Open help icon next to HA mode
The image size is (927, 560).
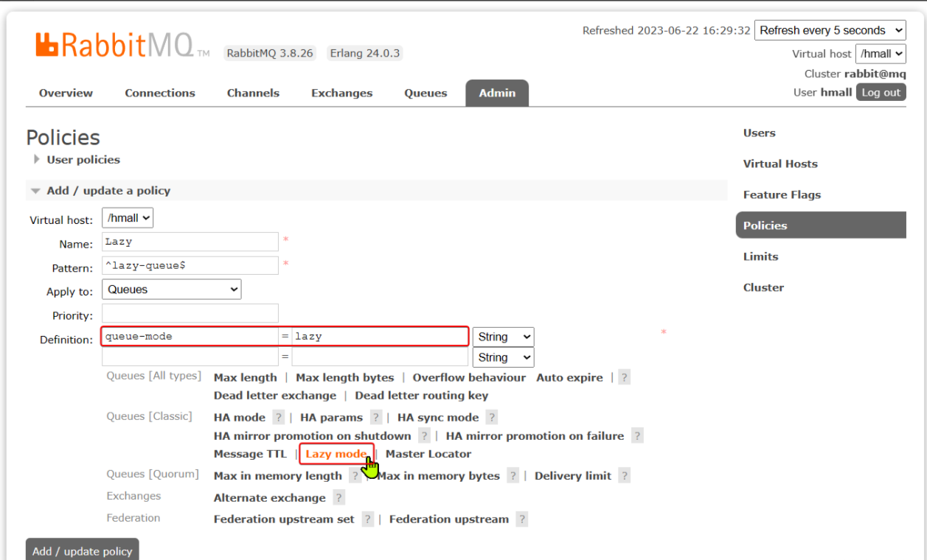(278, 417)
